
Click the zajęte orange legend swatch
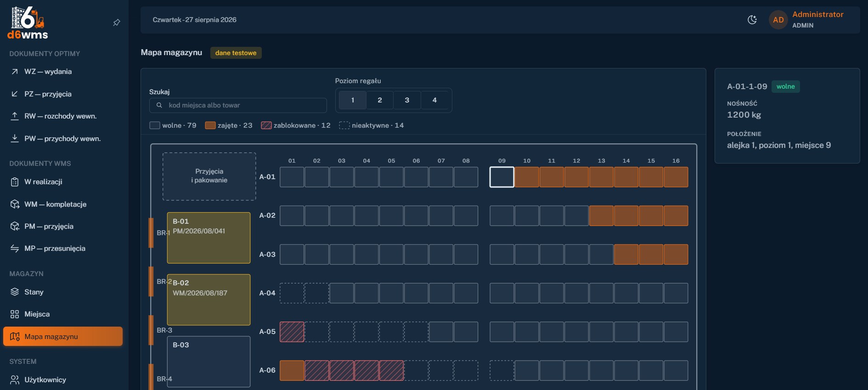[210, 125]
